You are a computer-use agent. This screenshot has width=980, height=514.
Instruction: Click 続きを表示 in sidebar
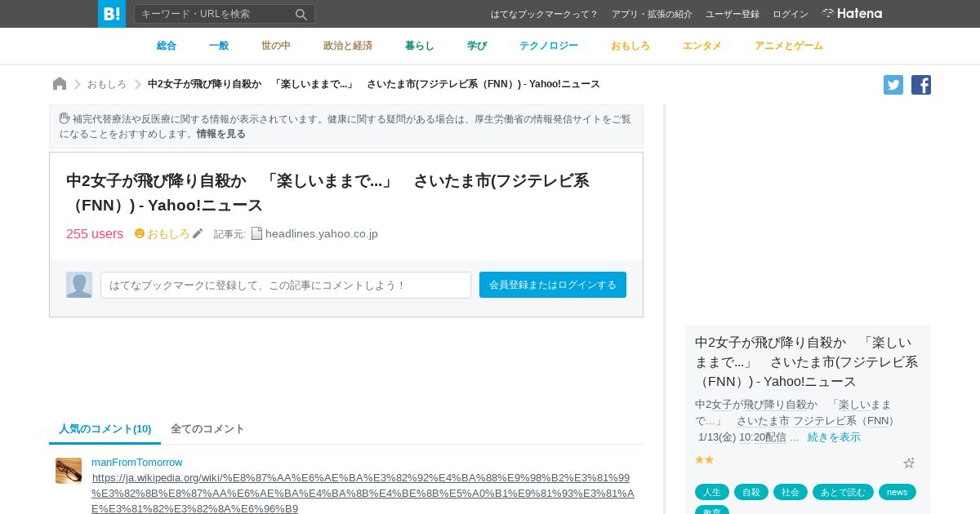pos(834,437)
